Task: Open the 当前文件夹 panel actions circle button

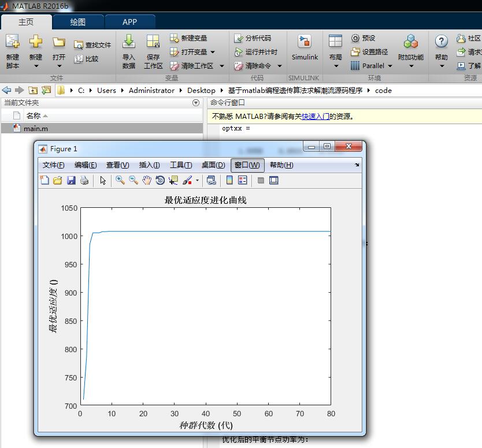Action: click(196, 103)
